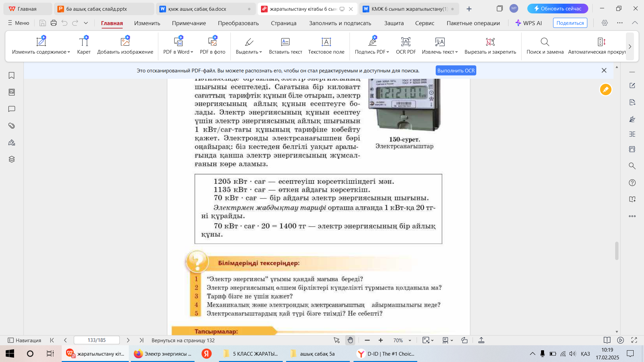The image size is (644, 362).
Task: Click the Search and Replace icon
Action: (x=545, y=42)
